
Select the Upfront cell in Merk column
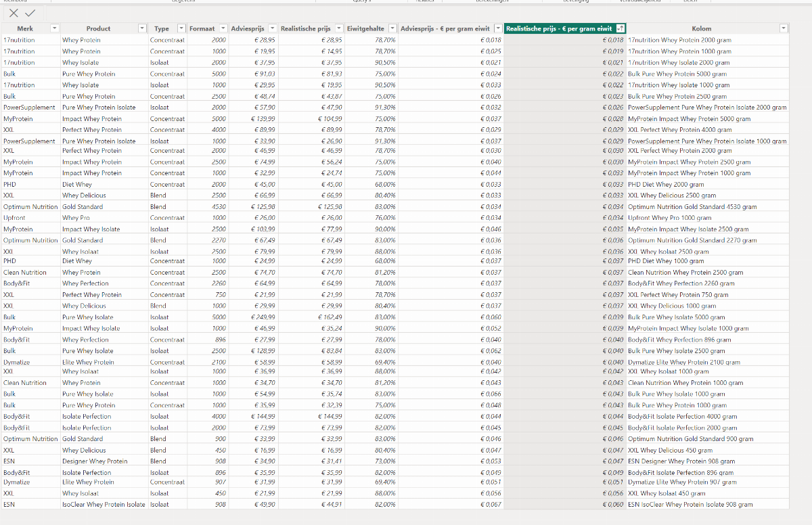15,218
